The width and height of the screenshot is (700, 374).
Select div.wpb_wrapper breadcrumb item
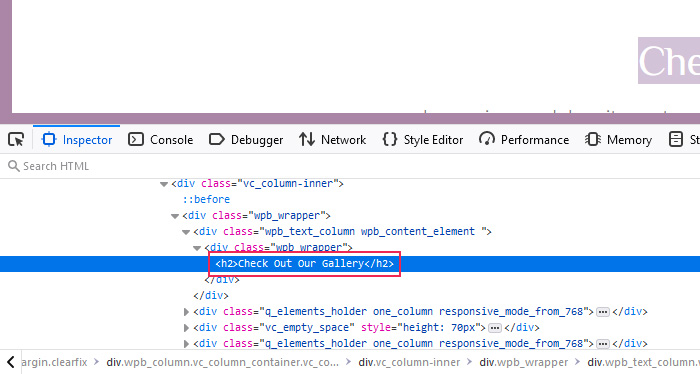tap(524, 362)
